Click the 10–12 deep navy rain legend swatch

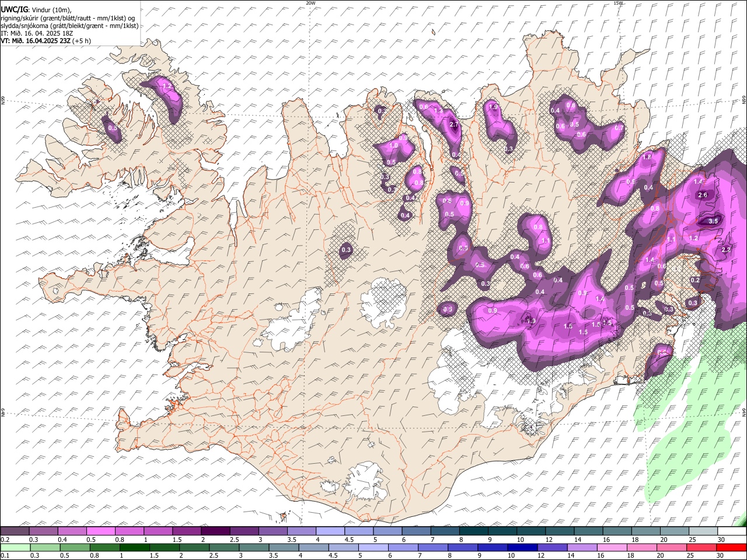pyautogui.click(x=522, y=547)
